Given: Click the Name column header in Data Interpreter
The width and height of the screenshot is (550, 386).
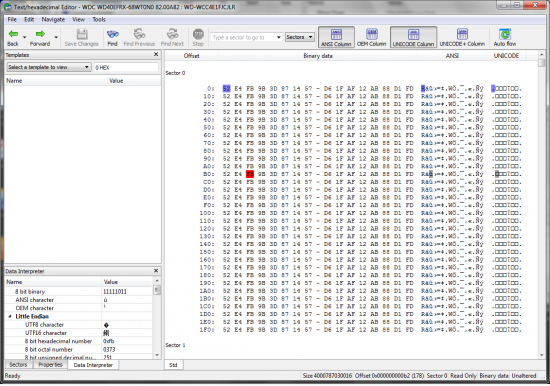Looking at the screenshot, I should pyautogui.click(x=53, y=282).
